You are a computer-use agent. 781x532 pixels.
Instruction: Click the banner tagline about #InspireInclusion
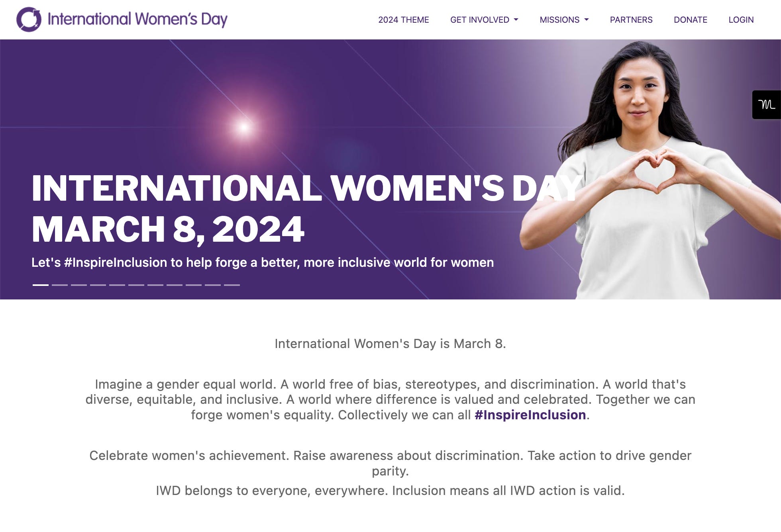pos(263,262)
